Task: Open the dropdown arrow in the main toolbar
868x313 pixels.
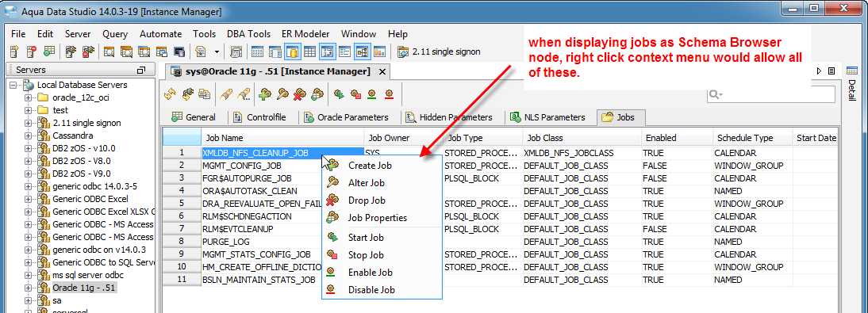Action: point(217,52)
